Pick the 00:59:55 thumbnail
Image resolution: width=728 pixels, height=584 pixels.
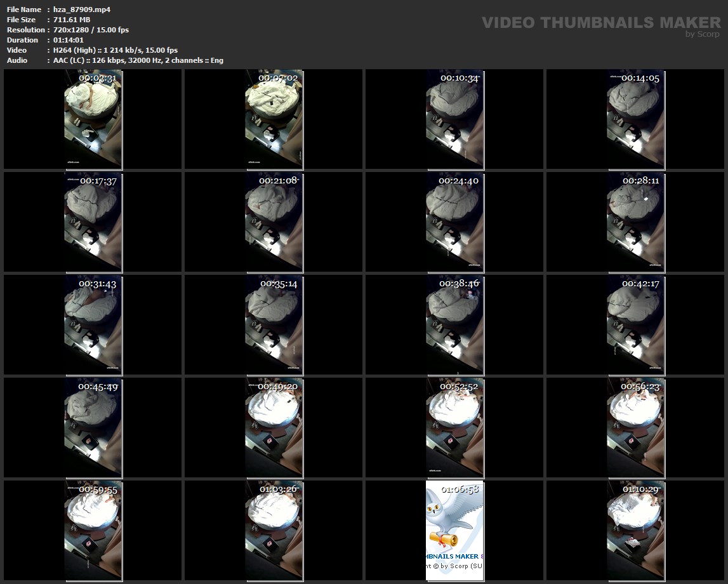click(x=93, y=531)
